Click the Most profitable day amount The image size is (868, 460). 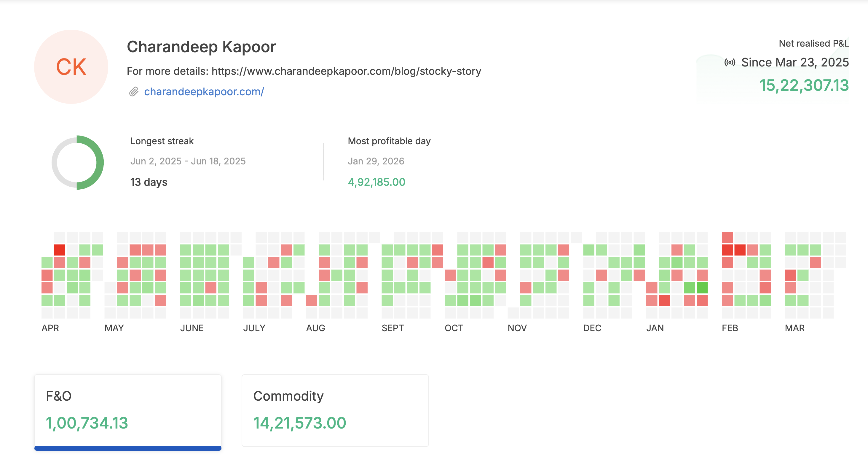tap(376, 182)
